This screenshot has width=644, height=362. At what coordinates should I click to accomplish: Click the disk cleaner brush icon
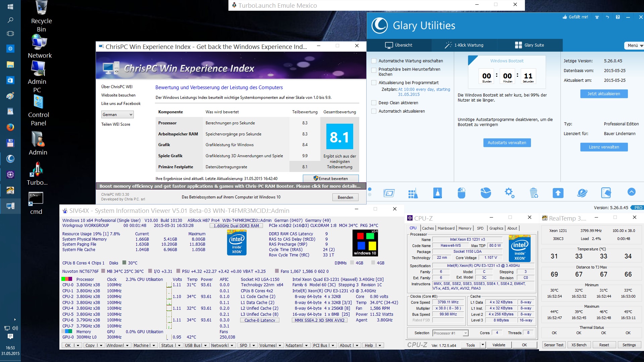pos(437,193)
